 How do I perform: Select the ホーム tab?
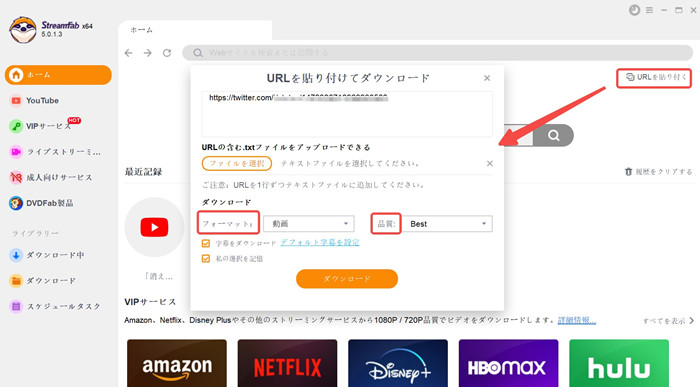point(195,30)
